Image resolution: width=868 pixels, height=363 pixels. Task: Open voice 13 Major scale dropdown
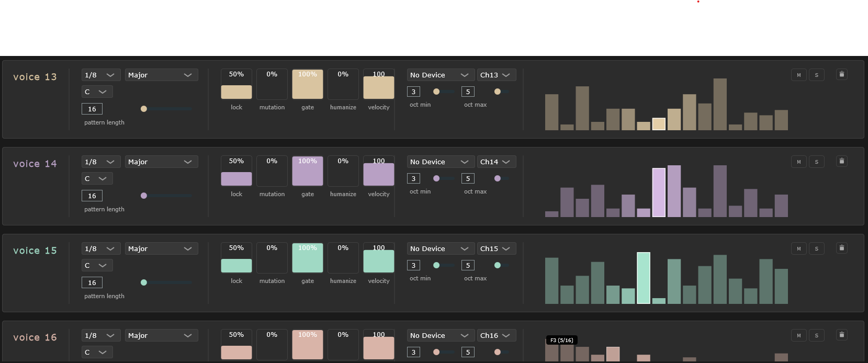click(x=161, y=75)
